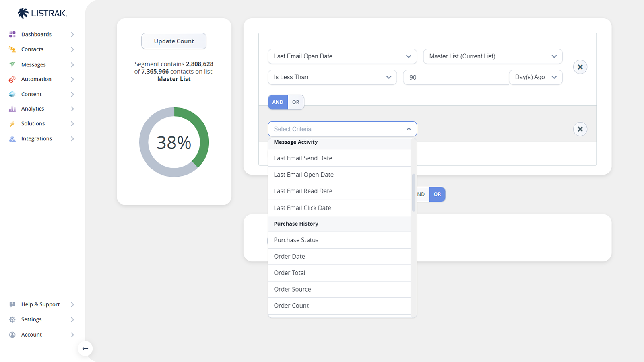The width and height of the screenshot is (644, 362).
Task: Switch criteria operator to OR
Action: tap(296, 102)
